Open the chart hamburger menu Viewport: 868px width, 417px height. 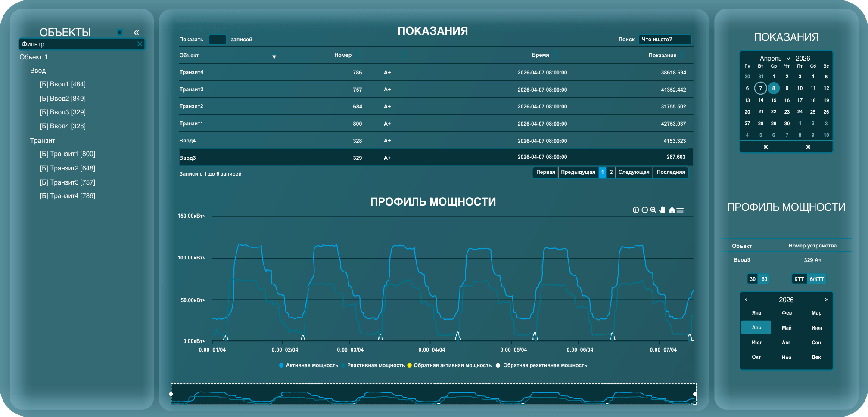[x=680, y=210]
